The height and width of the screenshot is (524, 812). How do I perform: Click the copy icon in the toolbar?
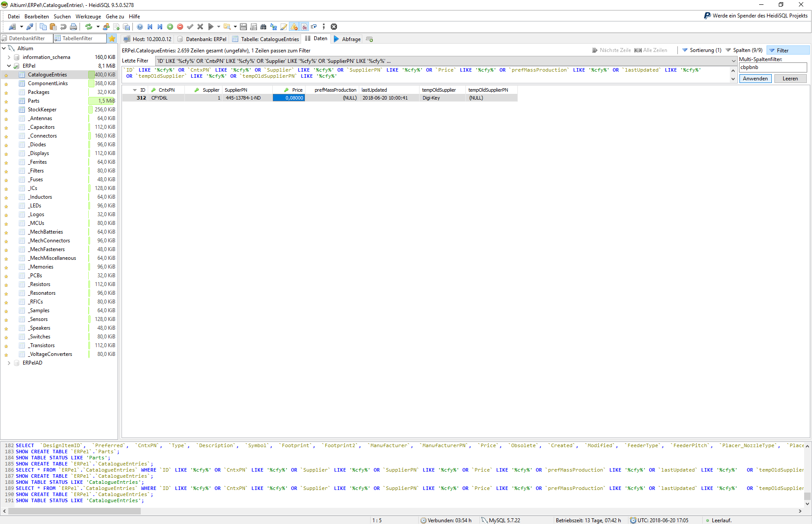[44, 27]
